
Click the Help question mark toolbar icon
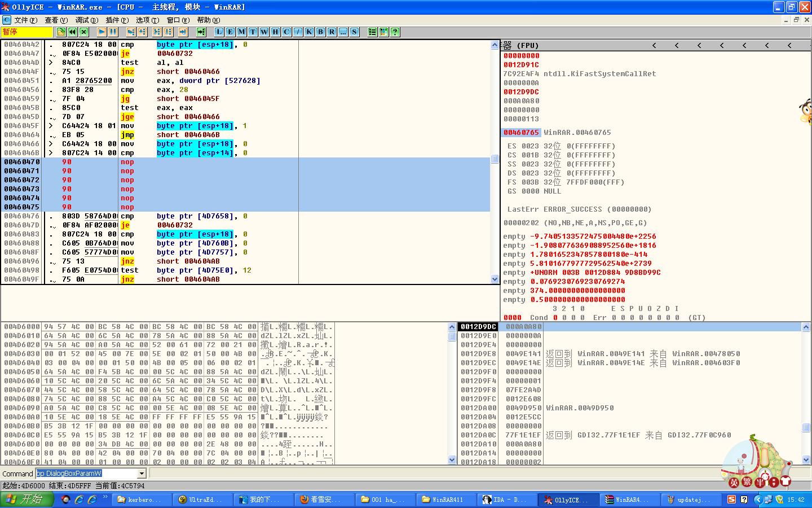click(395, 32)
